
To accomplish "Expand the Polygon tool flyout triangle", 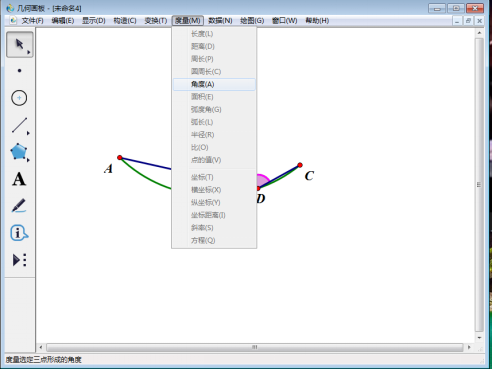I will coord(28,160).
